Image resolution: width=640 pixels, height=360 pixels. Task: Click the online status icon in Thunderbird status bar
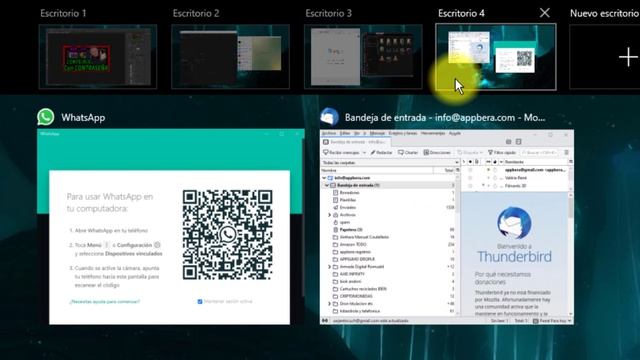(x=325, y=321)
